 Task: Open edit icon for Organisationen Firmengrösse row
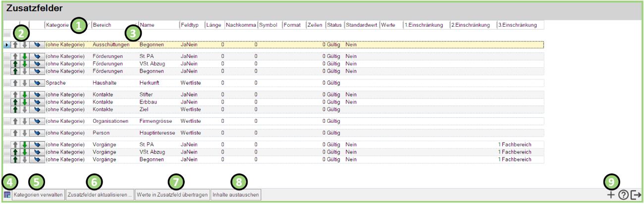pos(37,121)
